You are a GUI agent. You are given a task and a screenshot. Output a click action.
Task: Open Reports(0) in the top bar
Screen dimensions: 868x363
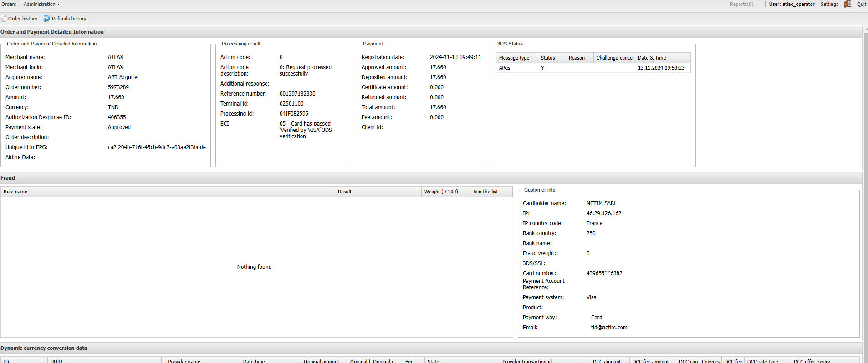tap(741, 4)
